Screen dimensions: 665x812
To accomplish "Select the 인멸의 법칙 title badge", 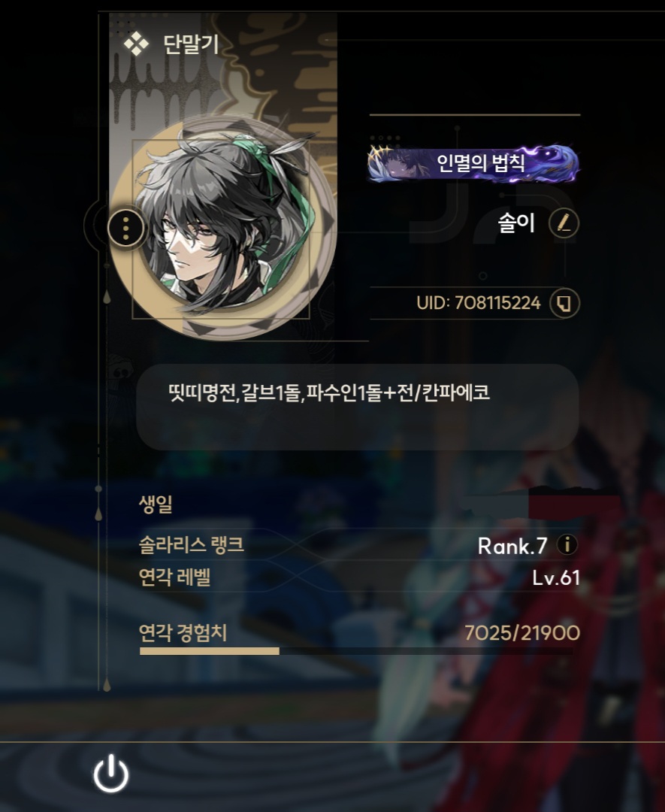I will [473, 163].
